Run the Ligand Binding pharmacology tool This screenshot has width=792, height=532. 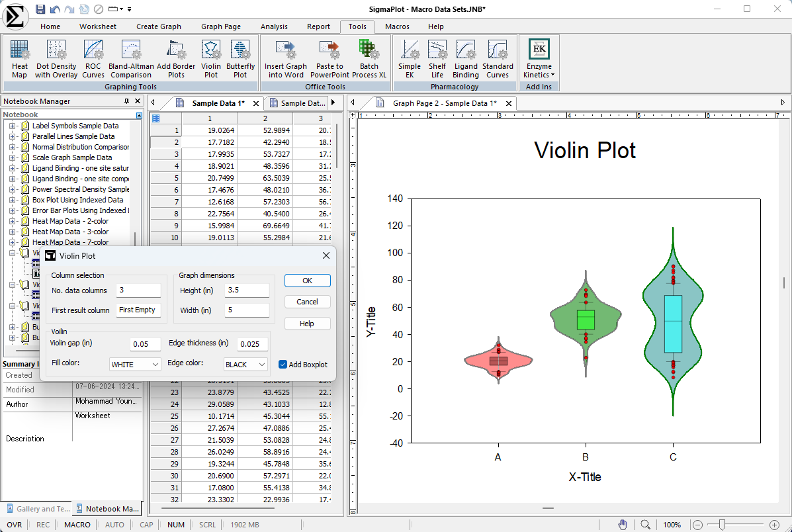coord(466,58)
